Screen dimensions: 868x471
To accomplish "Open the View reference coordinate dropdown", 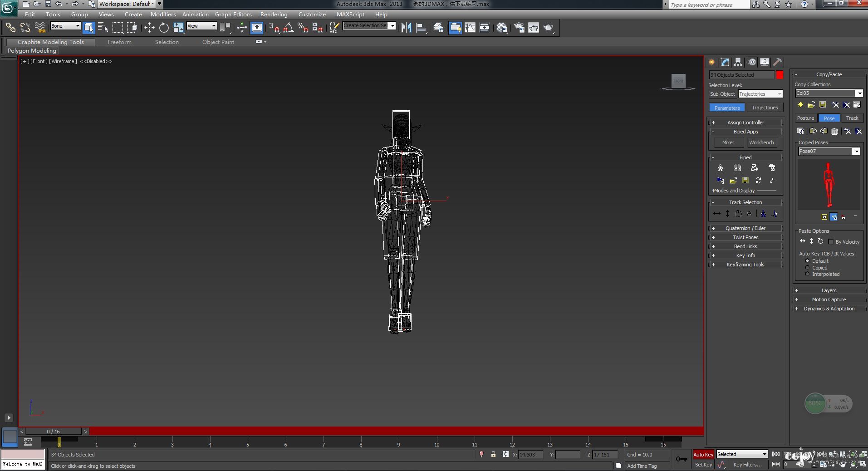I will point(201,26).
